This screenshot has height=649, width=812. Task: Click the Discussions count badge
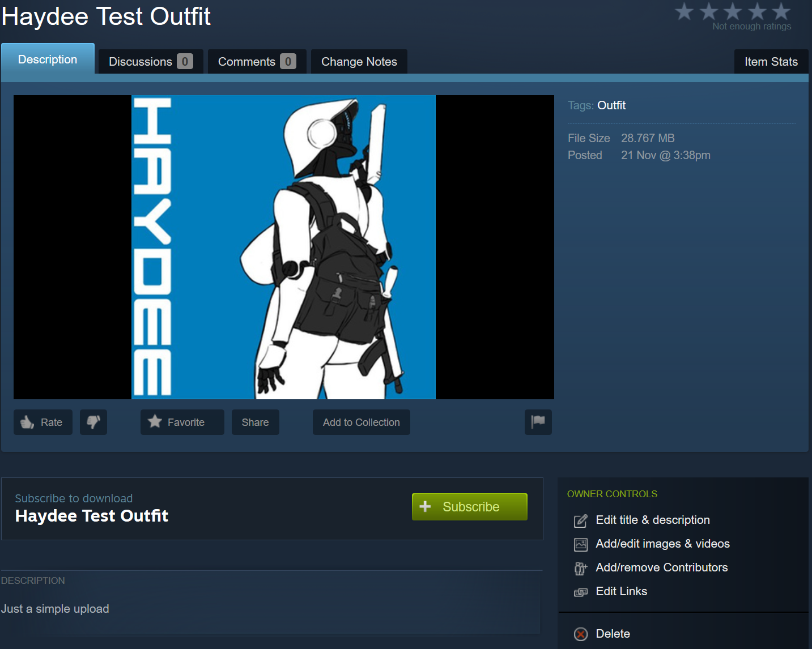click(x=185, y=61)
